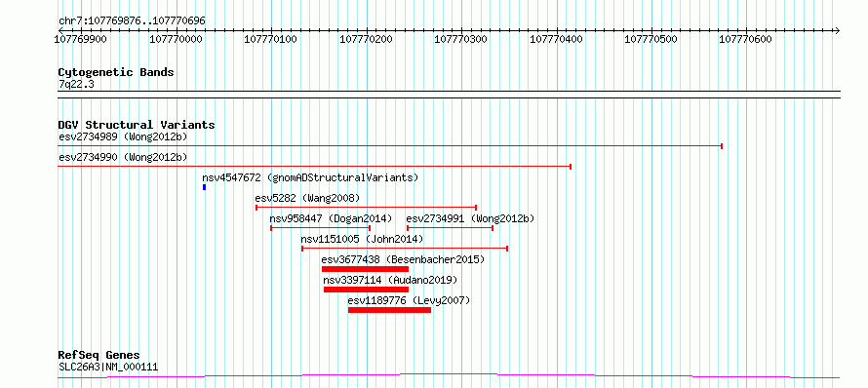Open nsv1151005 (John2014) label
Screen dimensions: 868x388
pyautogui.click(x=362, y=239)
